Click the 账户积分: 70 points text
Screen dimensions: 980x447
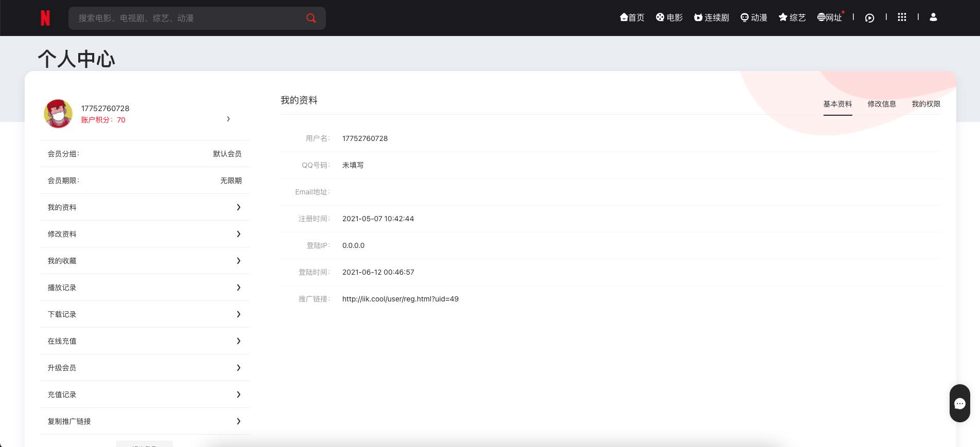click(x=103, y=120)
